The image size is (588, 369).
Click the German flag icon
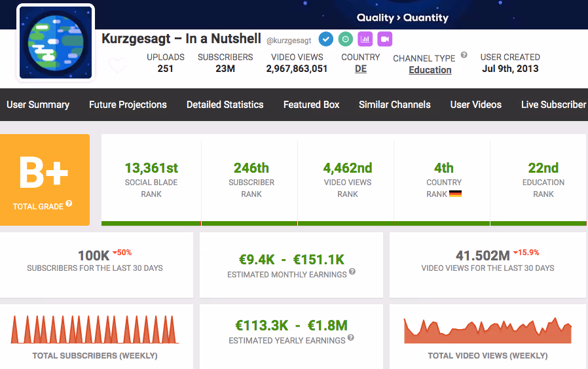455,194
